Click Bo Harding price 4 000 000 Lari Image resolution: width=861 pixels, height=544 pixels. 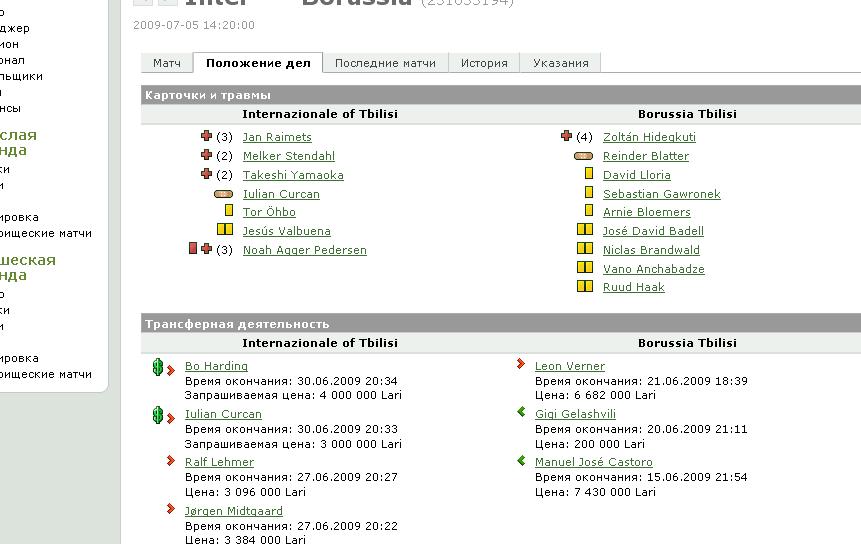click(361, 395)
